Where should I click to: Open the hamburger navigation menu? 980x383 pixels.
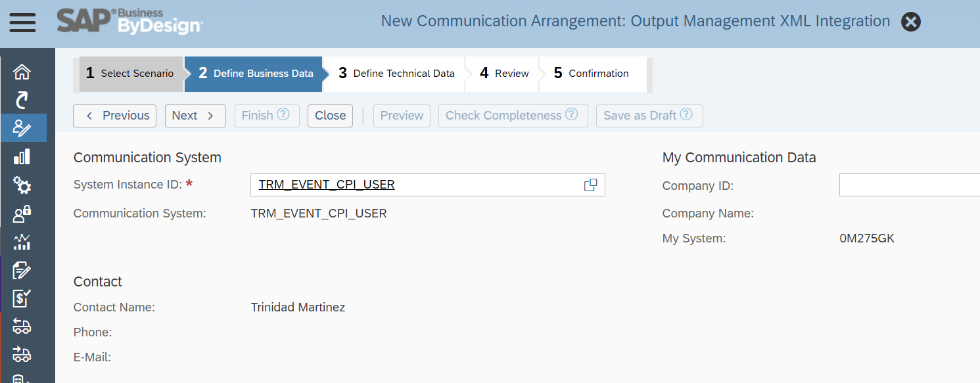tap(22, 23)
